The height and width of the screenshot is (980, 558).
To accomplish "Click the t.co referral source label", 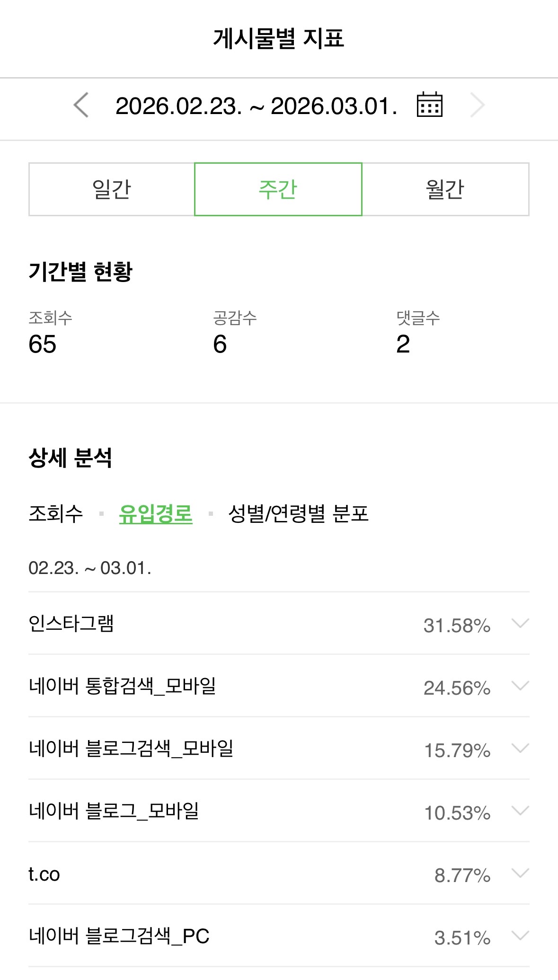I will pos(44,874).
